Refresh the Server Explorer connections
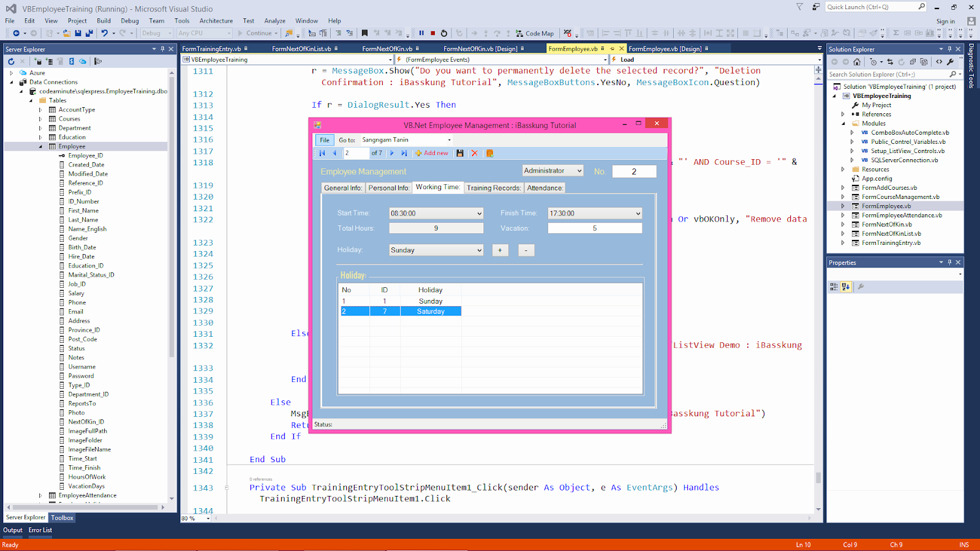The width and height of the screenshot is (980, 551). tap(10, 61)
